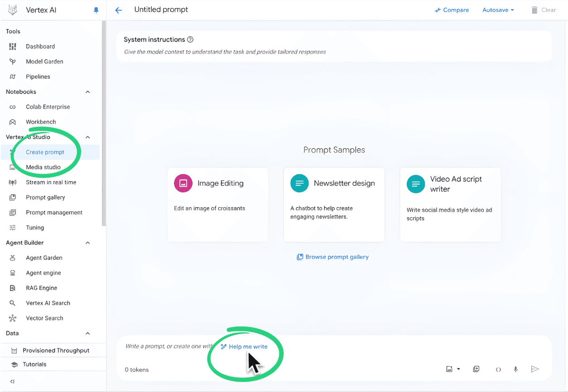Click the Tools section heading
Viewport: 568px width, 392px height.
point(13,31)
